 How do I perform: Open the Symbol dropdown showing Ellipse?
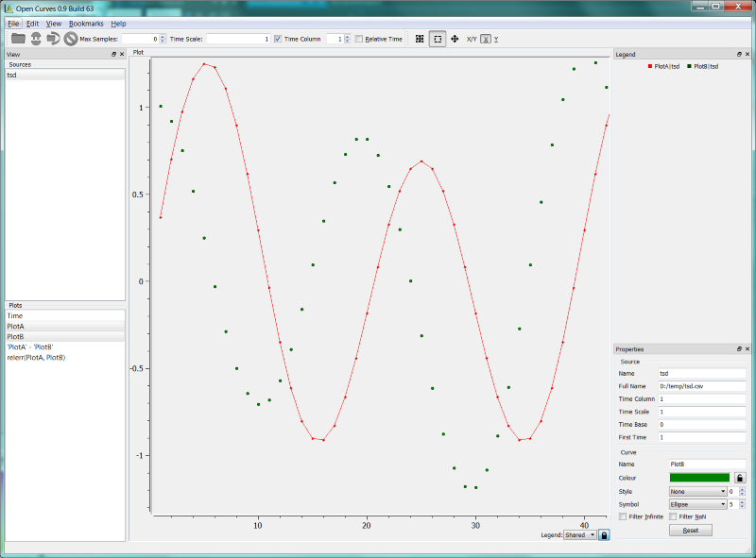(696, 504)
